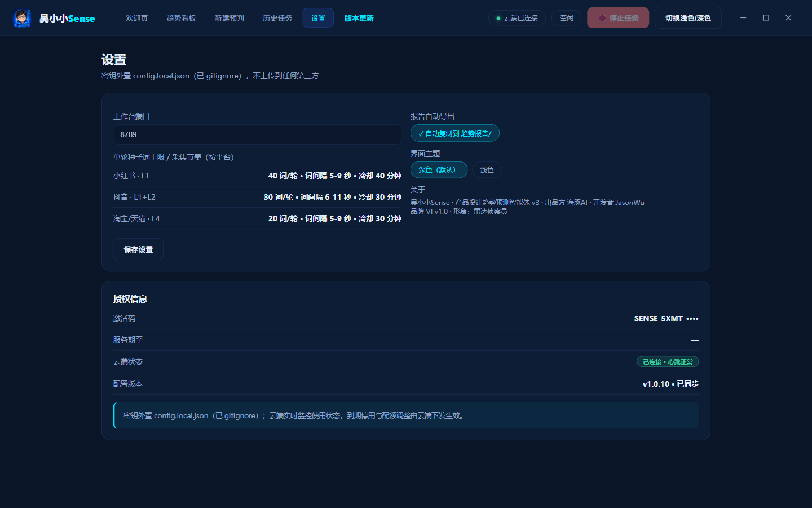Click the 界面主题 label
Image resolution: width=812 pixels, height=508 pixels.
[x=425, y=154]
